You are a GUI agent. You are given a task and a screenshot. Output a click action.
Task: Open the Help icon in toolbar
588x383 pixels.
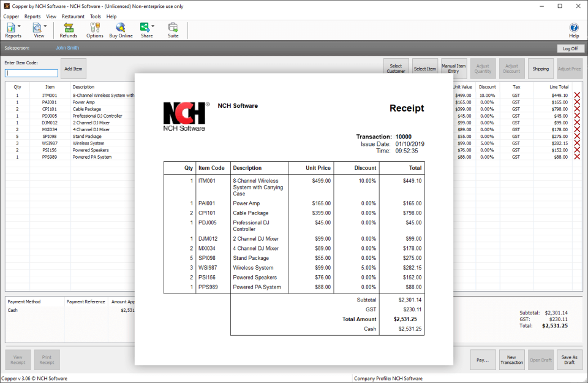[574, 30]
